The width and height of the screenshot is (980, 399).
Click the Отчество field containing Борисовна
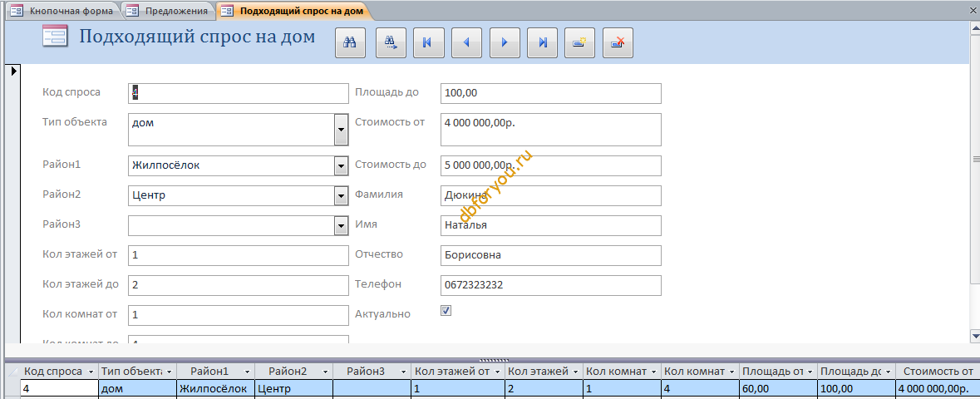coord(550,255)
